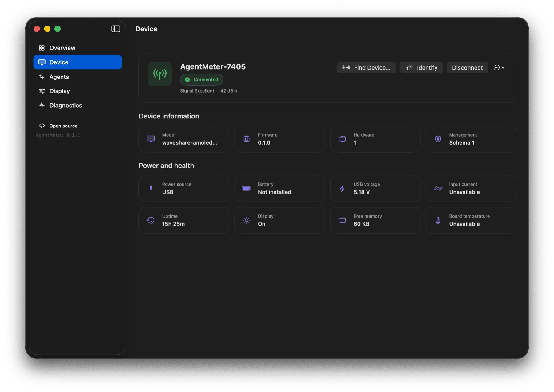Click the Firmware chip icon
Viewport: 554px width, 392px height.
tap(247, 139)
